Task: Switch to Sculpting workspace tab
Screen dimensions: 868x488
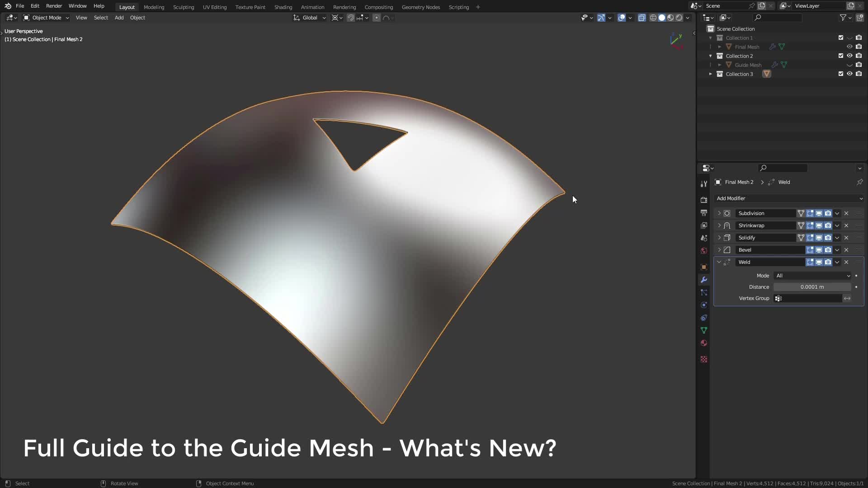Action: pyautogui.click(x=184, y=7)
